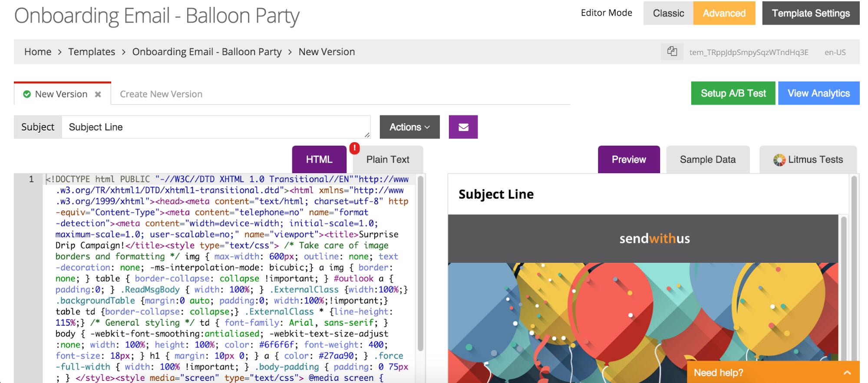Open the Sample Data tab

(707, 160)
